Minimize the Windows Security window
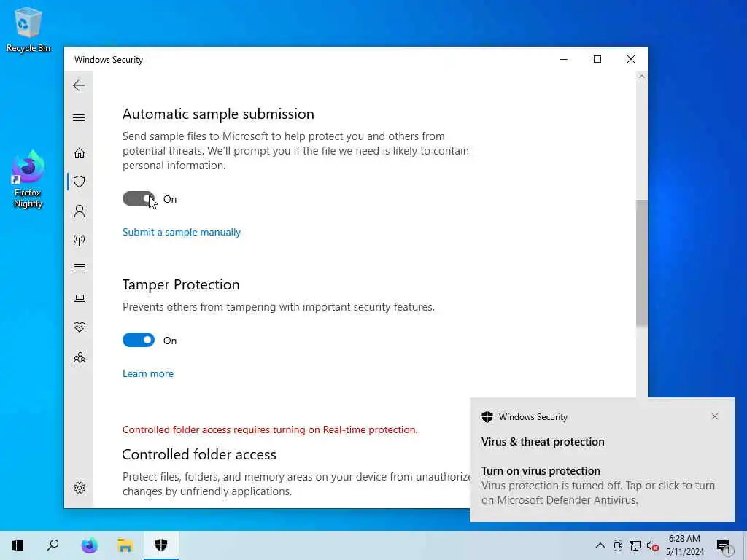The image size is (747, 560). 564,60
